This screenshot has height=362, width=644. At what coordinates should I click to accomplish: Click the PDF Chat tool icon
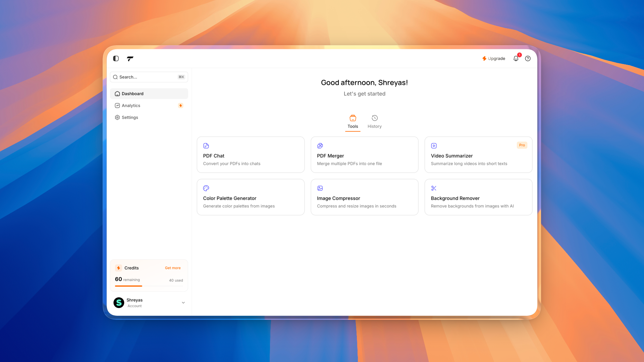pos(206,146)
